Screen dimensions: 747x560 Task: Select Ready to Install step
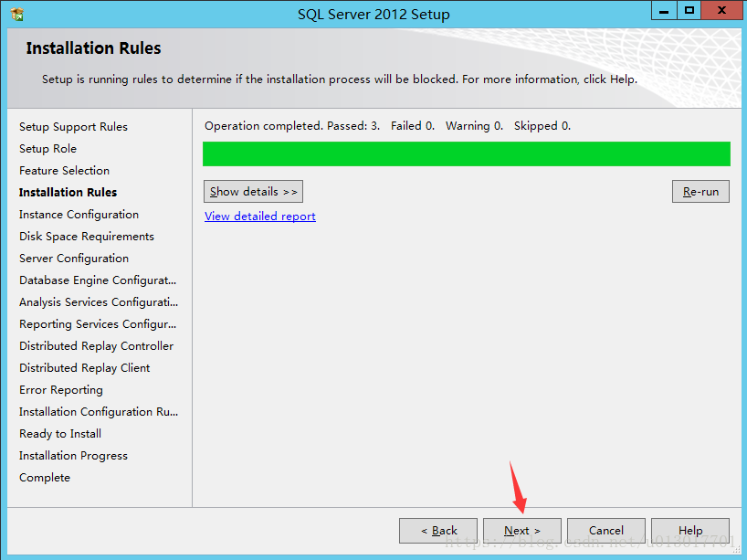60,434
